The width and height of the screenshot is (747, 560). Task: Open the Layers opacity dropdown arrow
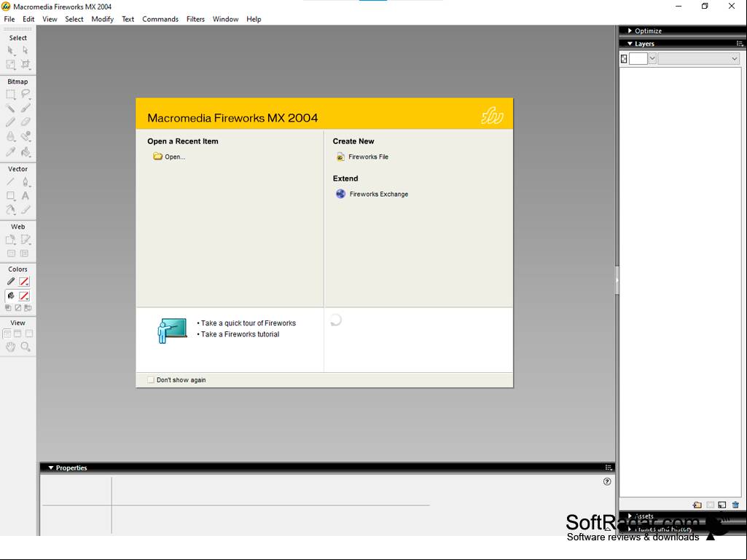click(x=653, y=58)
